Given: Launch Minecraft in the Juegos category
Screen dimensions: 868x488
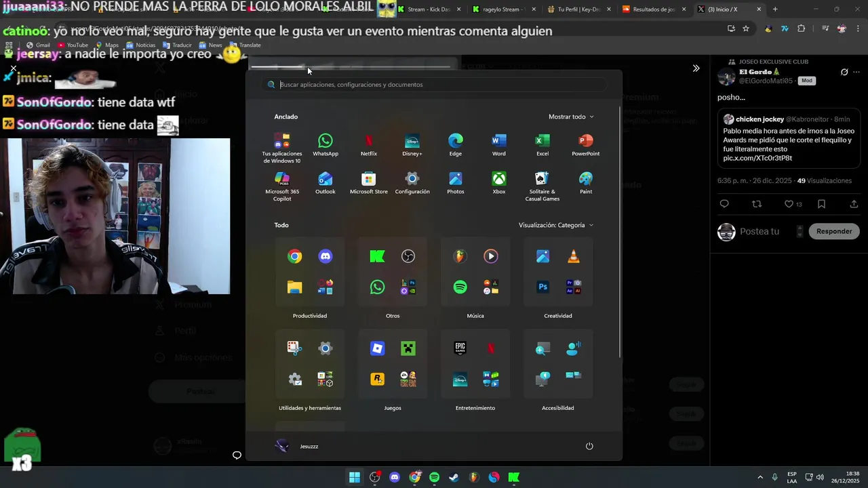Looking at the screenshot, I should tap(408, 348).
